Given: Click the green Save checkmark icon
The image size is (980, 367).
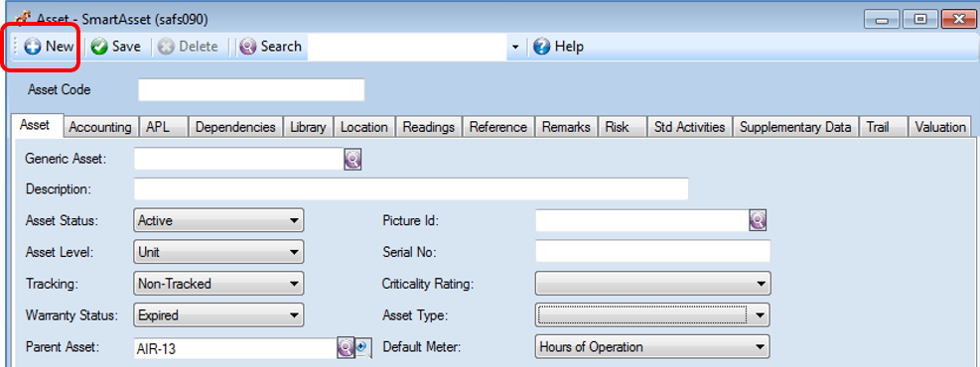Looking at the screenshot, I should click(x=99, y=47).
